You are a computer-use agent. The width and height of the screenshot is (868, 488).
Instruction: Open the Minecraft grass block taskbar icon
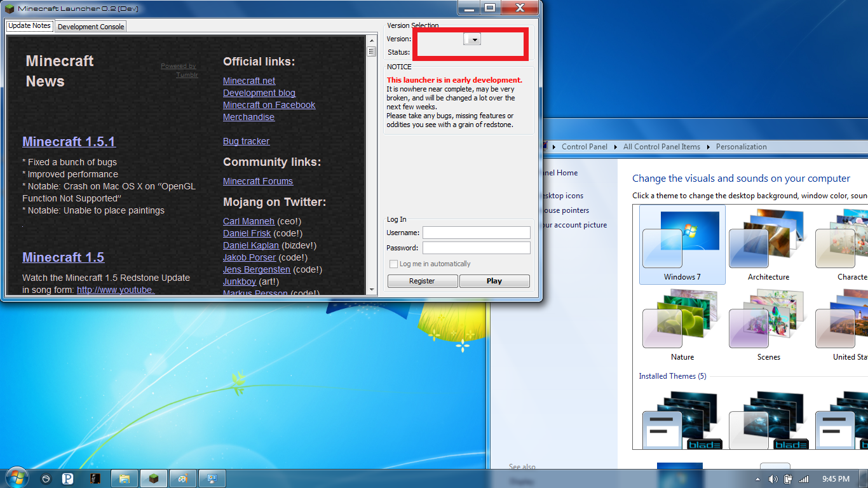click(x=153, y=478)
